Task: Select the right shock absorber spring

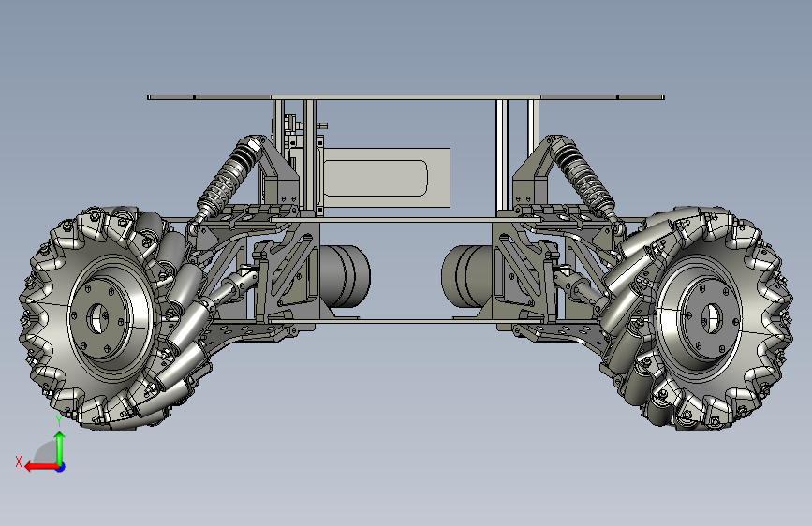Action: 584,179
